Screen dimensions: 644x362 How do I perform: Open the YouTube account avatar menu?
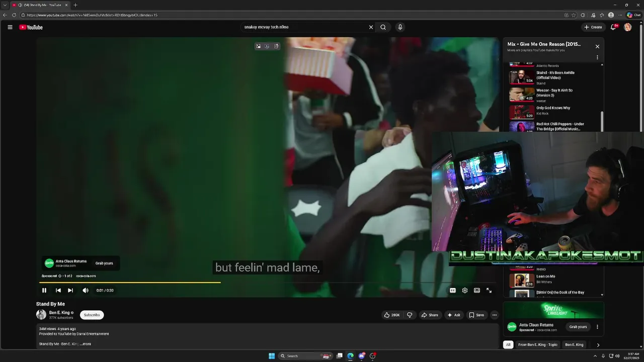pyautogui.click(x=627, y=27)
